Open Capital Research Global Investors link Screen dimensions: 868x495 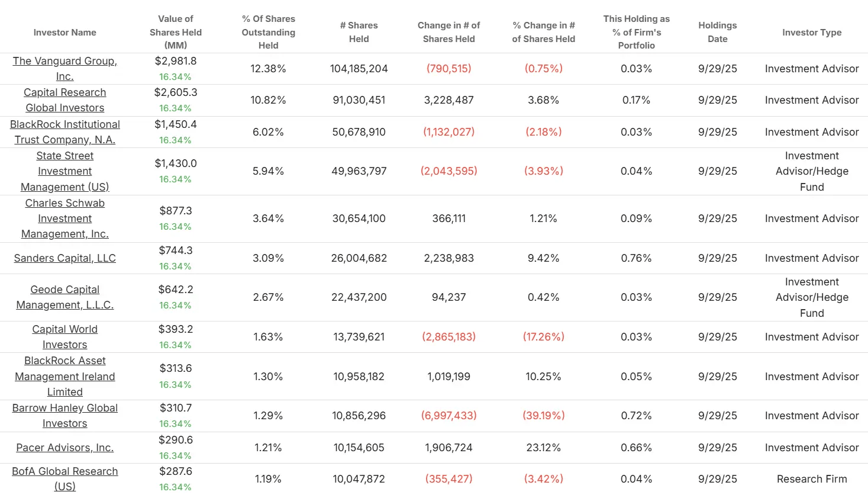[65, 100]
